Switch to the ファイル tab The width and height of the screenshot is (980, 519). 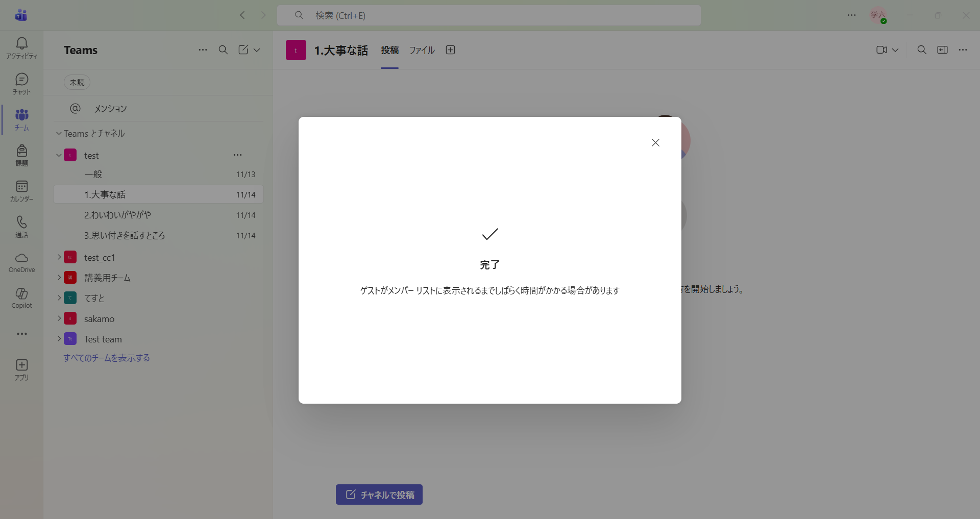(422, 50)
